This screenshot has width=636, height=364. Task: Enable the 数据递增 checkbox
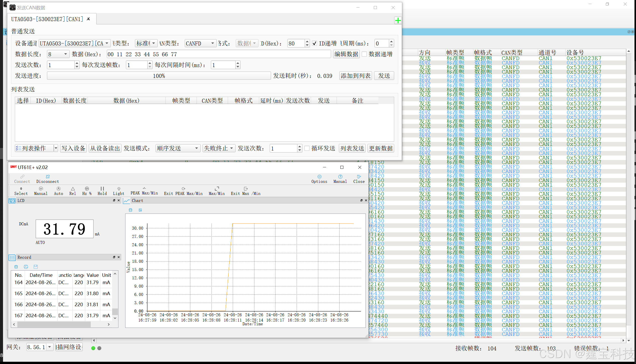(364, 54)
